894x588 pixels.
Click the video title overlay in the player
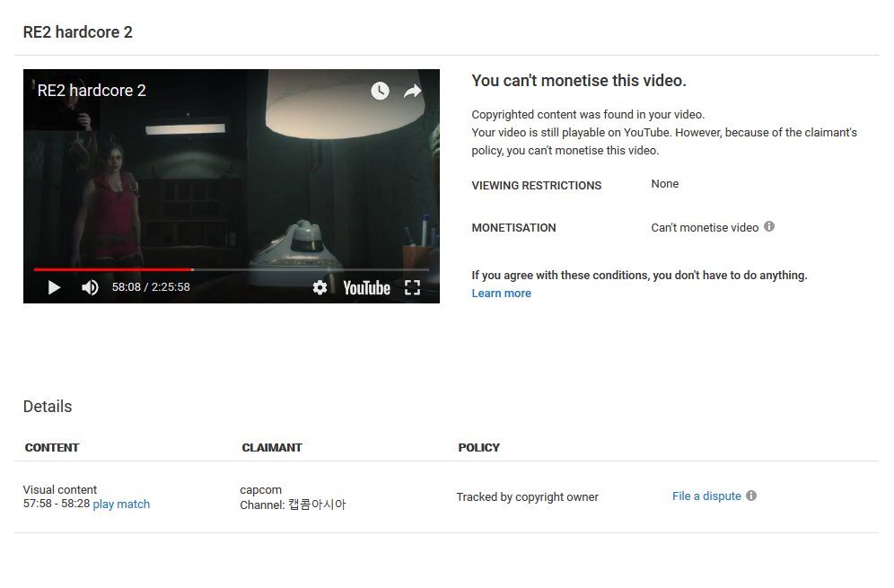coord(92,90)
